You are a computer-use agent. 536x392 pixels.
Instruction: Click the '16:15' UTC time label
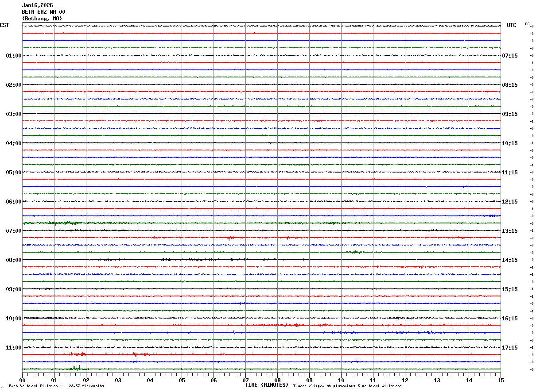(x=509, y=319)
